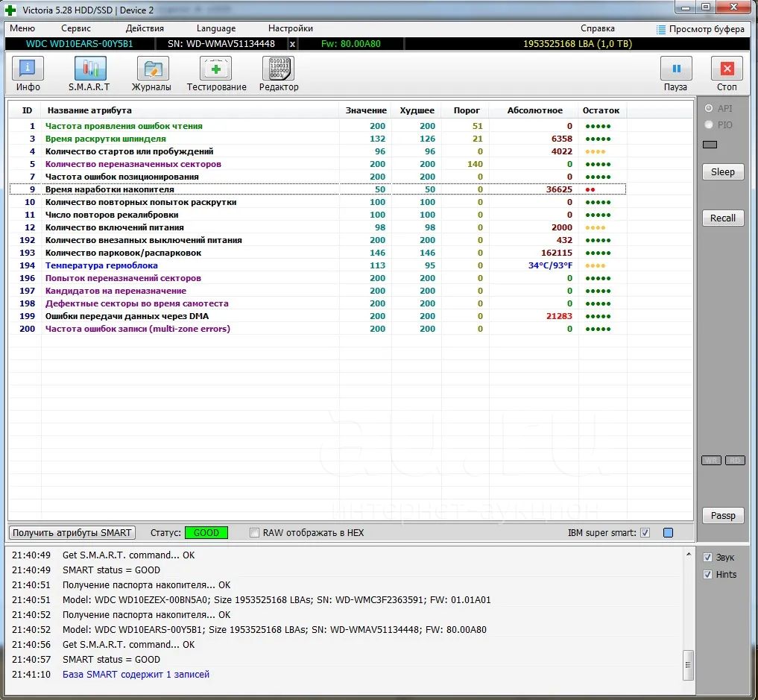The width and height of the screenshot is (758, 700).
Task: Click the 34°C/93°F temperature value
Action: tap(550, 265)
